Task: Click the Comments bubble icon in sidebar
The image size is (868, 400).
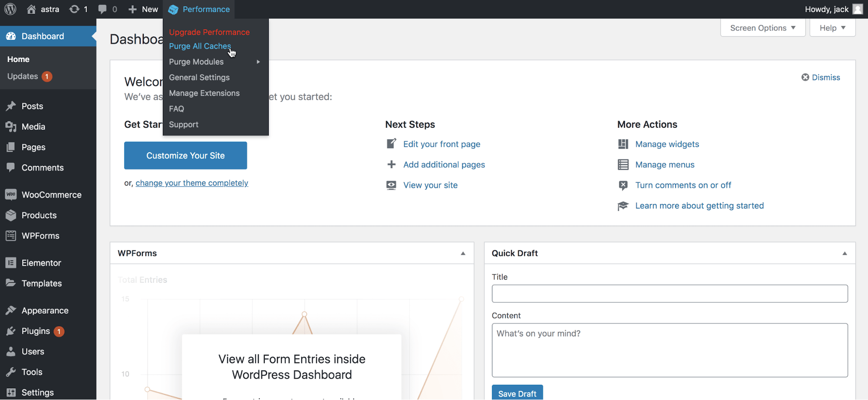Action: 11,167
